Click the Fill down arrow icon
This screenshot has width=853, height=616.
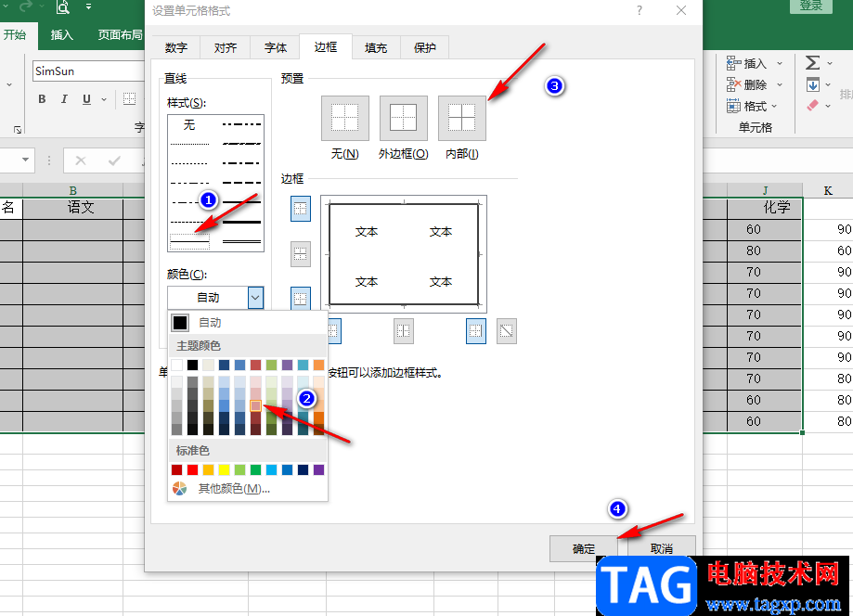coord(813,84)
